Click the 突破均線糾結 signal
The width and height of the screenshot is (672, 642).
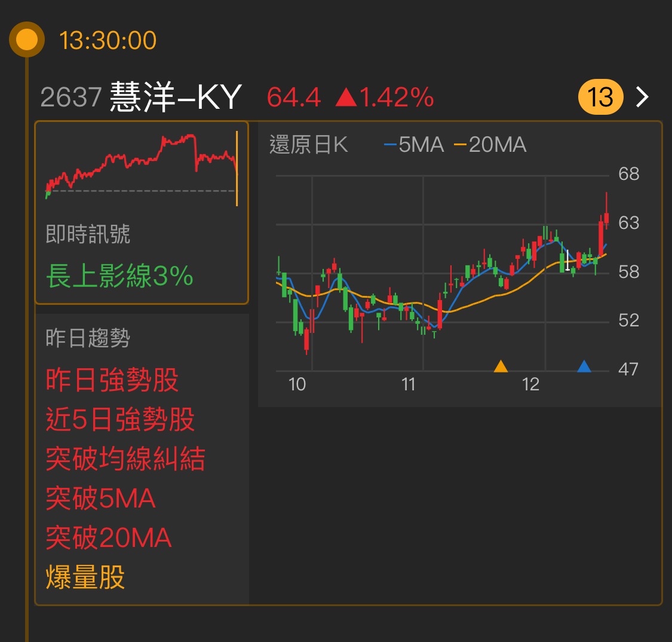[x=125, y=460]
